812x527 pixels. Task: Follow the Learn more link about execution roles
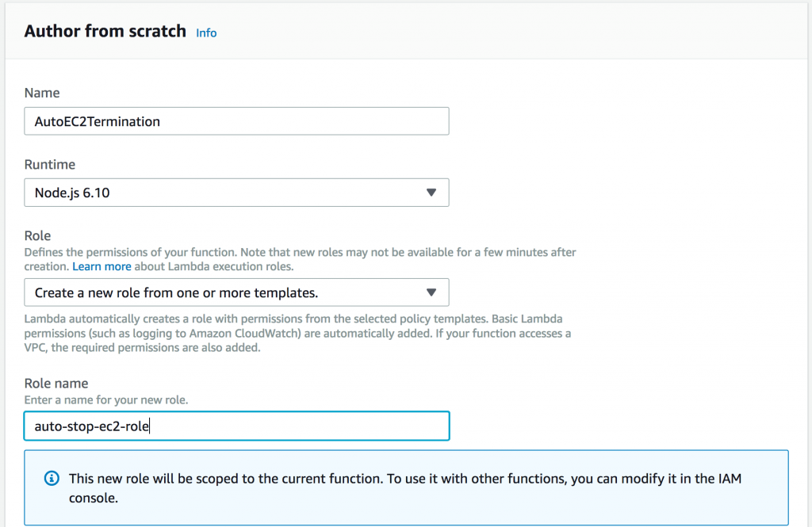point(101,266)
